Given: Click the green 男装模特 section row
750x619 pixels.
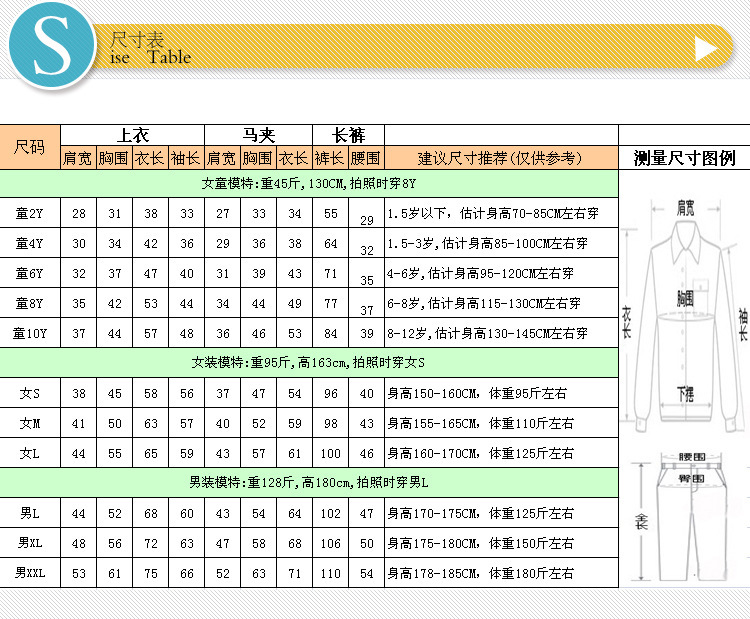Looking at the screenshot, I should click(309, 483).
